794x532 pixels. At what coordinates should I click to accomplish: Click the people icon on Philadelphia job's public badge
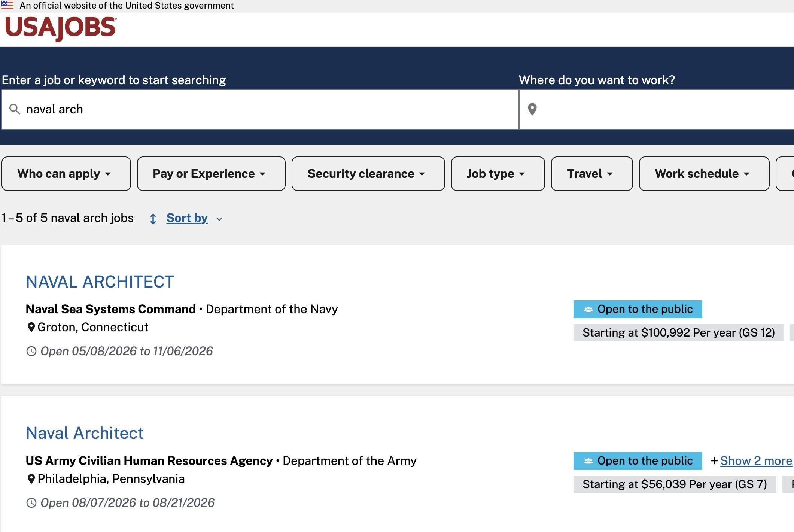pyautogui.click(x=588, y=461)
